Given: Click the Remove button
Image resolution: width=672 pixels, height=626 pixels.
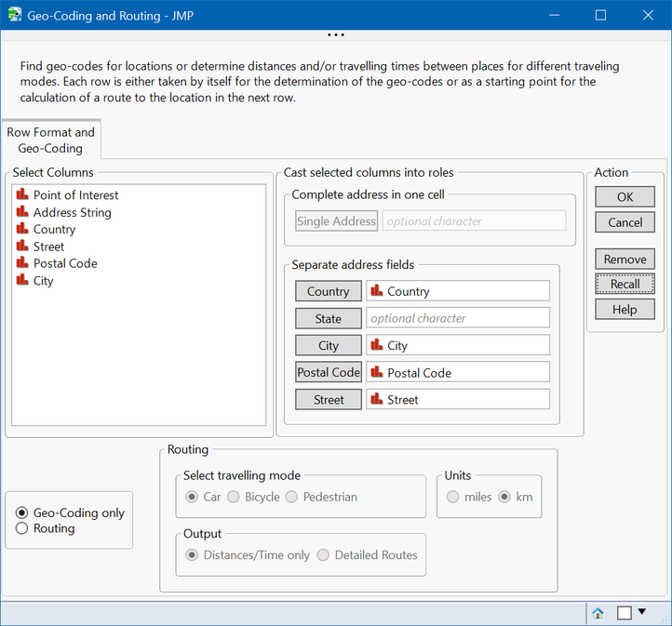Looking at the screenshot, I should (x=625, y=259).
